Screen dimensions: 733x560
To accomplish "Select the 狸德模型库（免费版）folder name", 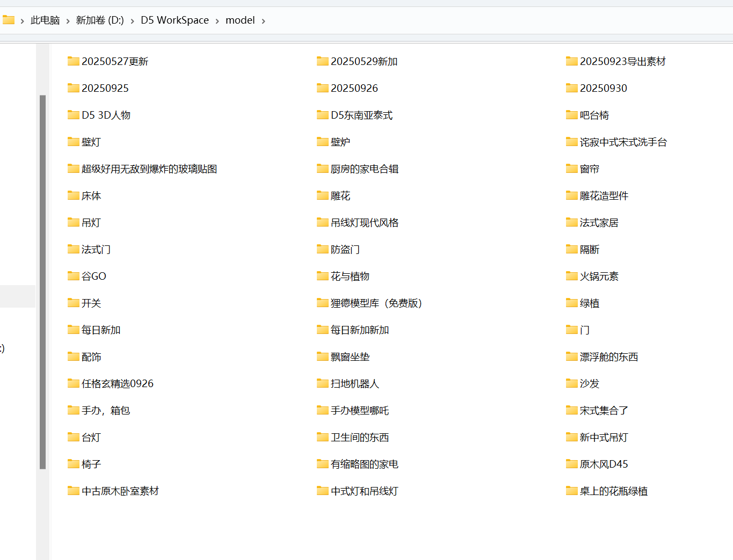I will coord(376,303).
